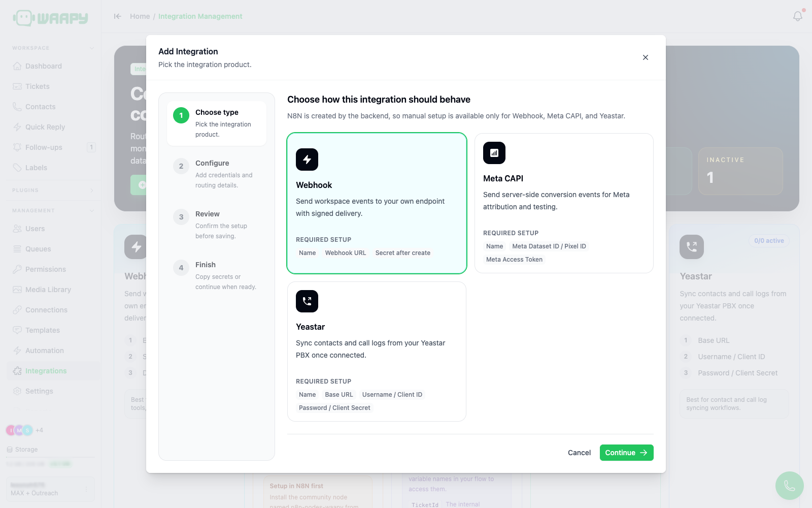Image resolution: width=812 pixels, height=508 pixels.
Task: Click the Labels tag icon
Action: pyautogui.click(x=17, y=168)
